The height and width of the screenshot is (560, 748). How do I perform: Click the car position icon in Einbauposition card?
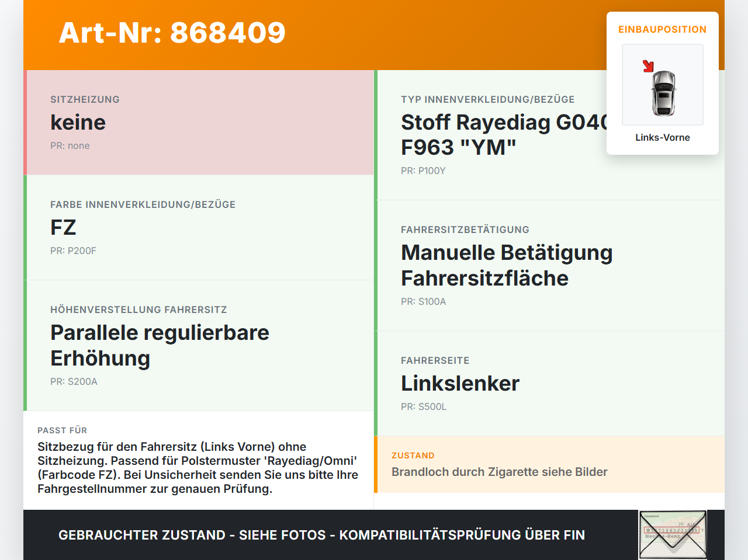click(x=663, y=85)
